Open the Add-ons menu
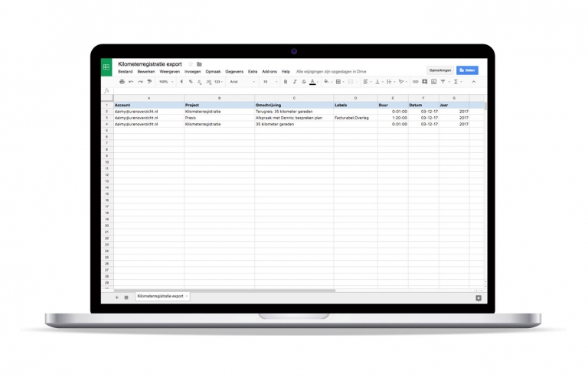The image size is (588, 377). point(269,72)
